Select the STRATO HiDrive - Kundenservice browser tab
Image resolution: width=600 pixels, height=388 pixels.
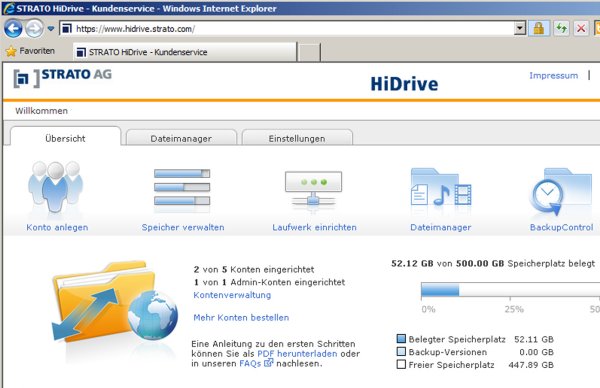click(x=185, y=52)
